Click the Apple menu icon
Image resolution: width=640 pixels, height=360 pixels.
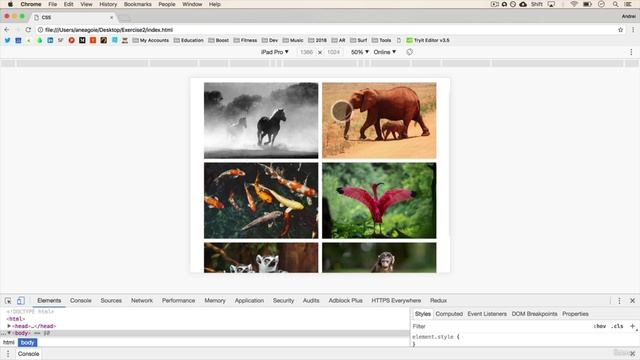10,4
